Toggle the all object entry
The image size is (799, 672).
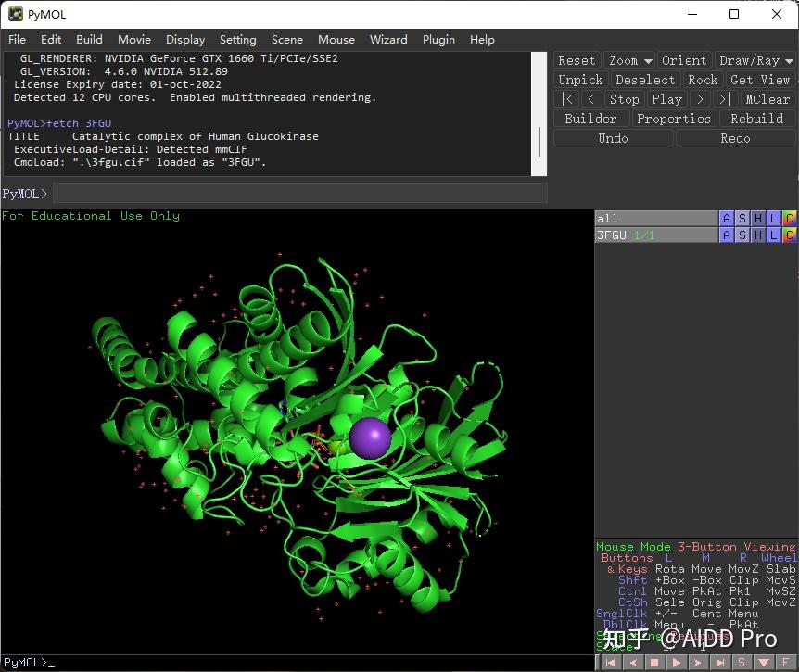point(656,219)
